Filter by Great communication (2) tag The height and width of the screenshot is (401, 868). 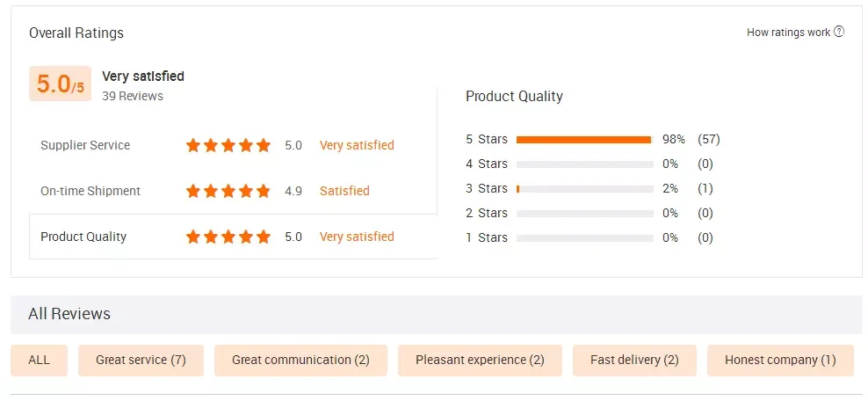(300, 360)
